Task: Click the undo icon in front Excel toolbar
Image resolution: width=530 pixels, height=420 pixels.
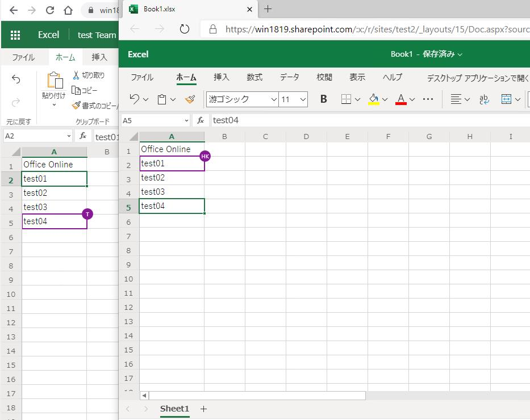Action: [x=134, y=99]
